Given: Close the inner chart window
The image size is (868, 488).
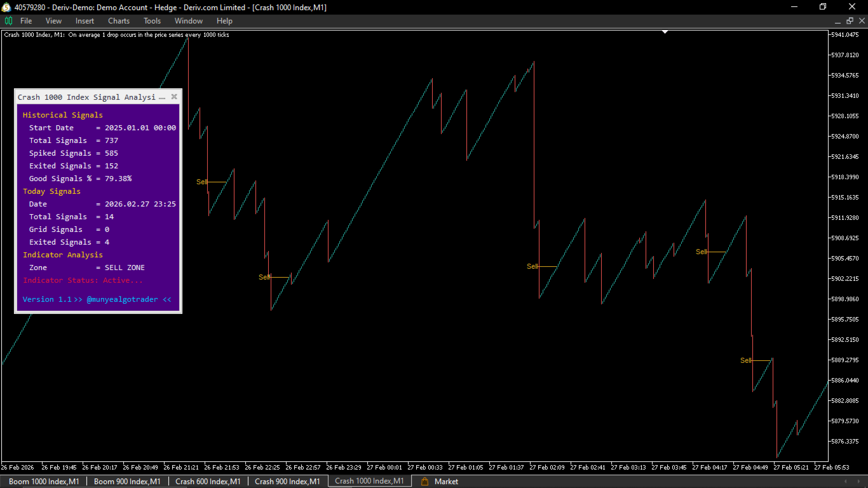Looking at the screenshot, I should point(861,21).
